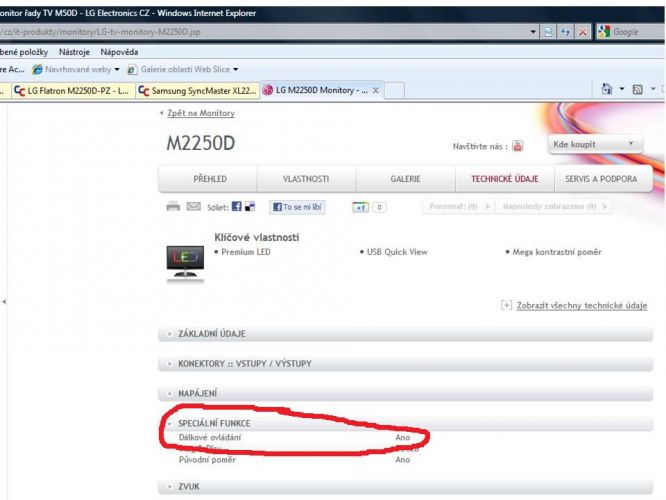Open the PŘEHLED tab
This screenshot has height=500, width=666.
tap(210, 179)
